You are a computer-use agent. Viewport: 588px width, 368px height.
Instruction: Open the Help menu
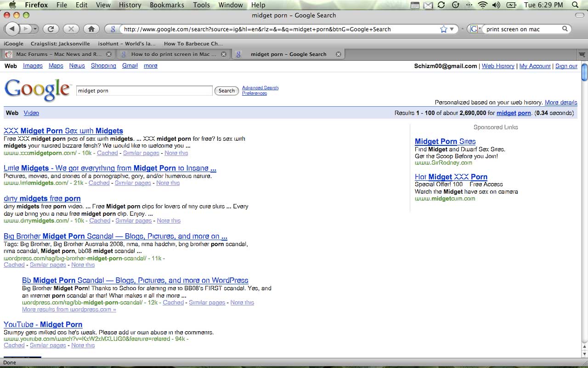click(258, 5)
